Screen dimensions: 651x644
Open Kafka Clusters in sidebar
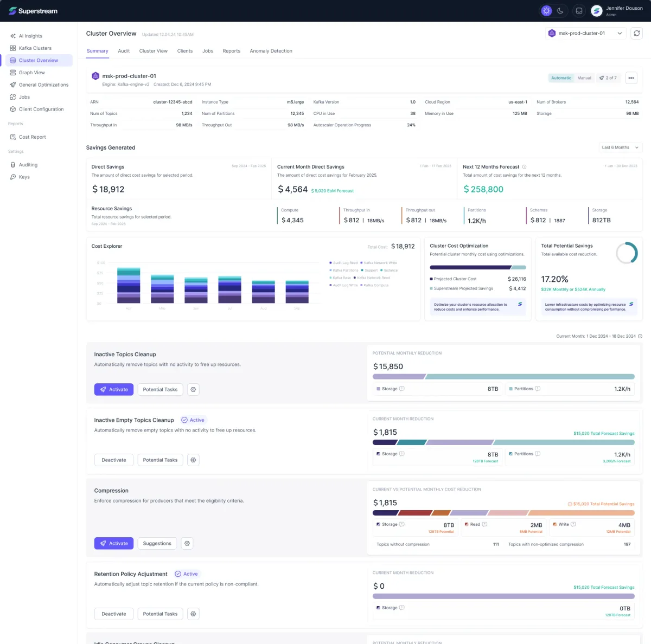pos(36,48)
